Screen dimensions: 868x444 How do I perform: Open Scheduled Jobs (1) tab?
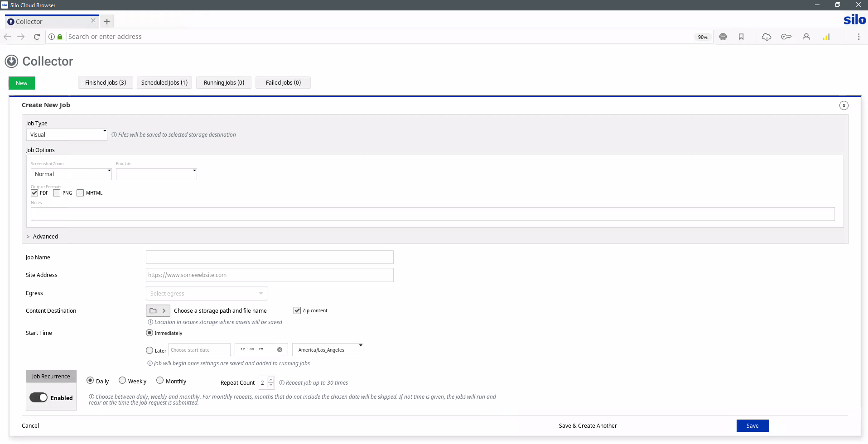click(x=164, y=82)
